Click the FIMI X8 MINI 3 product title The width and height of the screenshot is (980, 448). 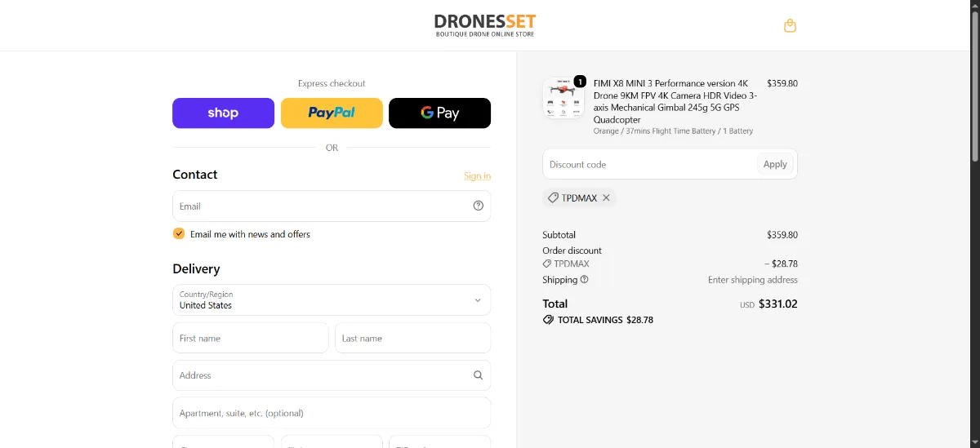click(x=675, y=101)
